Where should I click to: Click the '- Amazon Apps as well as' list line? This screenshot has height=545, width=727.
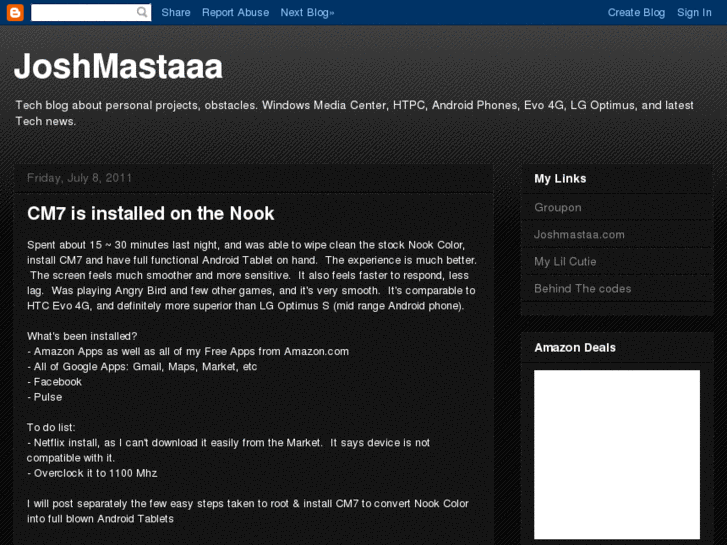[188, 351]
